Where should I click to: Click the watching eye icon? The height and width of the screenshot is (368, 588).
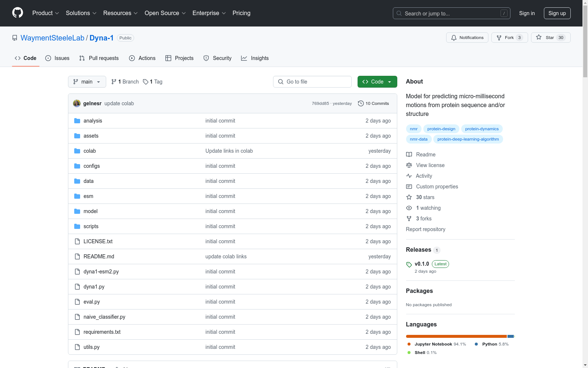pyautogui.click(x=409, y=208)
